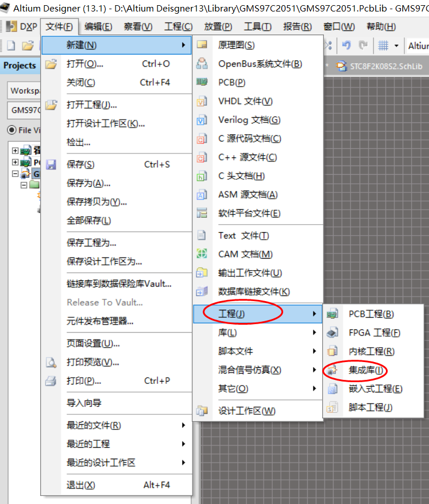Choose 退出(X) to exit Altium
The width and height of the screenshot is (429, 504).
click(117, 484)
